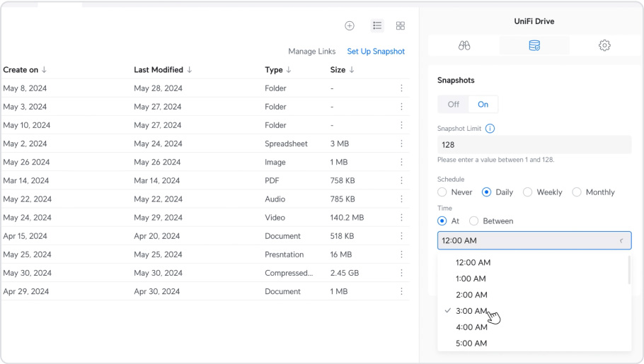This screenshot has width=644, height=364.
Task: Click the Spreadsheet type cell
Action: point(287,143)
